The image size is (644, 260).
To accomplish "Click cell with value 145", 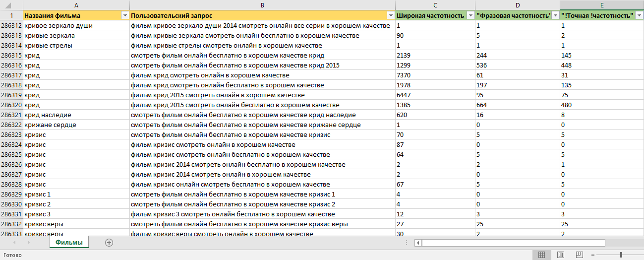I will [x=602, y=56].
